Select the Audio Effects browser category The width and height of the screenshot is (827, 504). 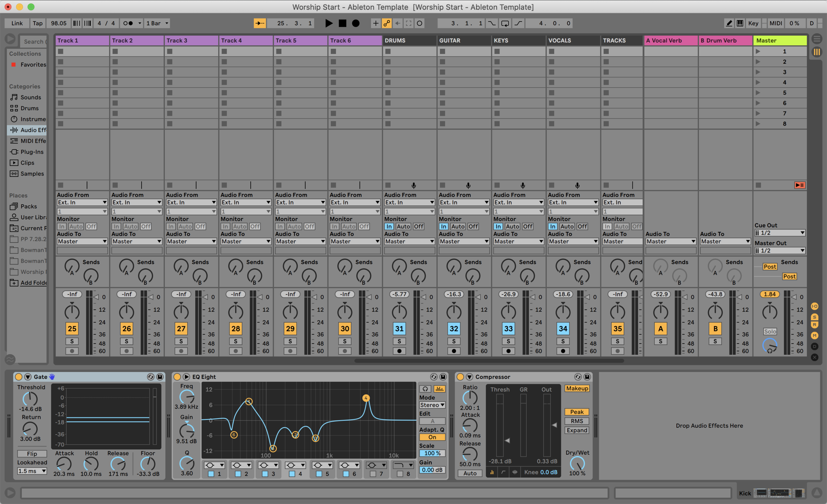coord(27,130)
